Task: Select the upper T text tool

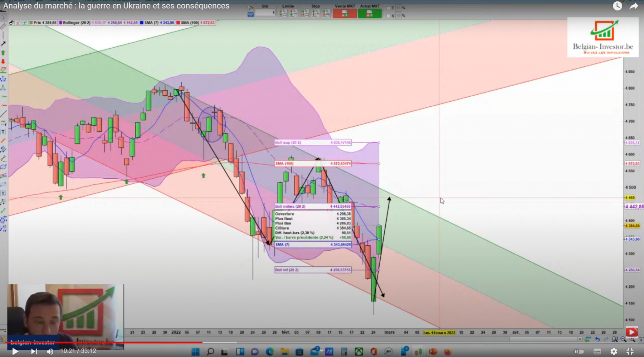Action: (x=3, y=132)
